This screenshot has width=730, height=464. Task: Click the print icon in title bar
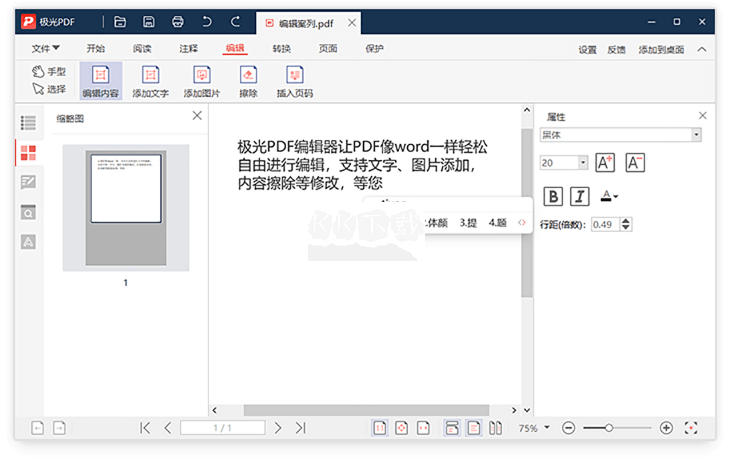click(177, 21)
